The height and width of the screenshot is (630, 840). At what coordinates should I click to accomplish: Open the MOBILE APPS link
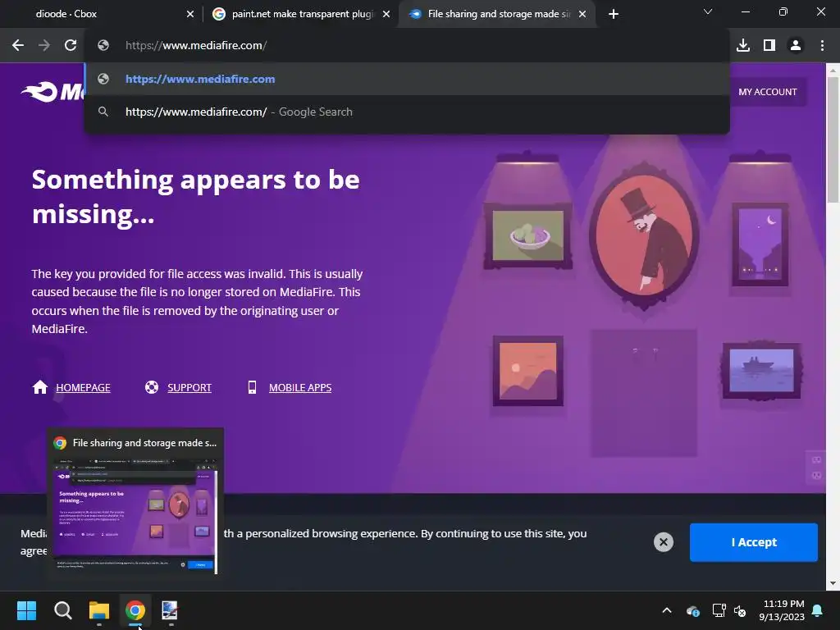click(300, 387)
